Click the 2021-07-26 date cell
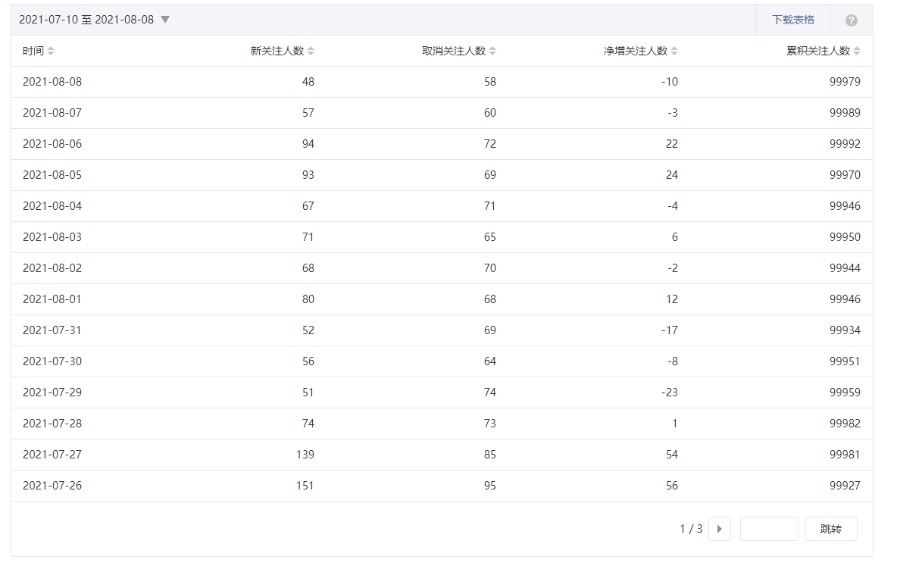This screenshot has width=922, height=588. pyautogui.click(x=52, y=486)
